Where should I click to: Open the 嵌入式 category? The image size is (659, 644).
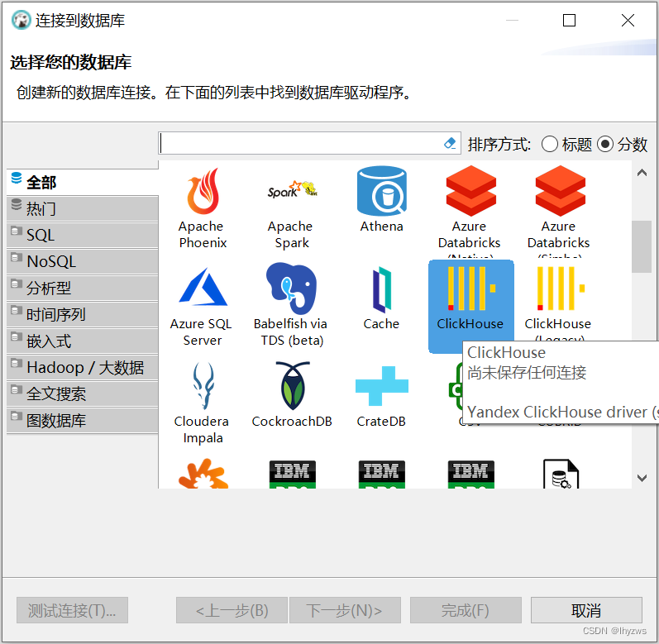click(x=83, y=341)
